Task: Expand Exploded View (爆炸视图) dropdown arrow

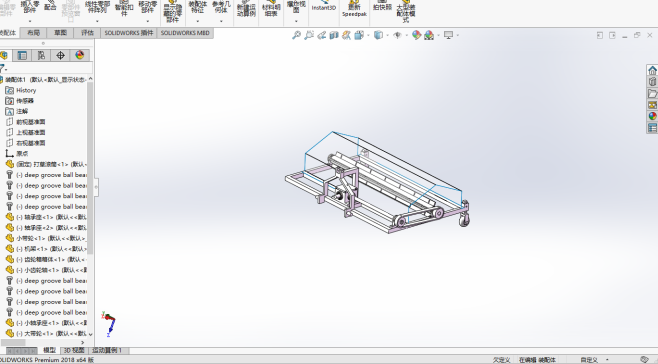Action: (296, 21)
